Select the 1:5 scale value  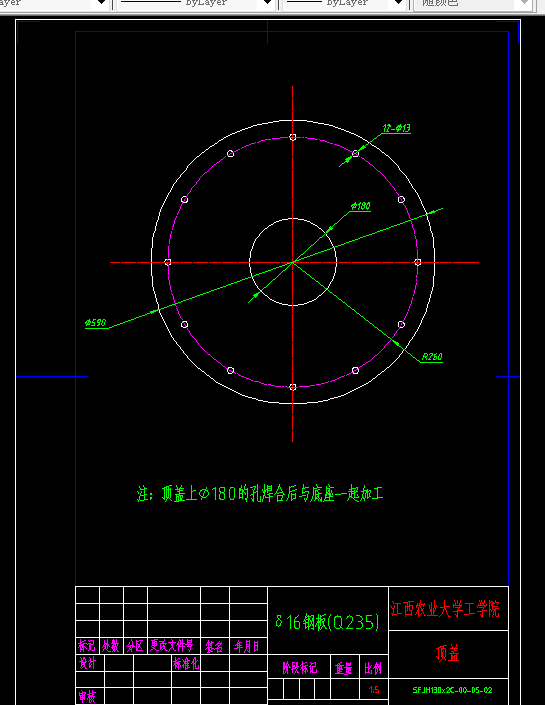374,690
